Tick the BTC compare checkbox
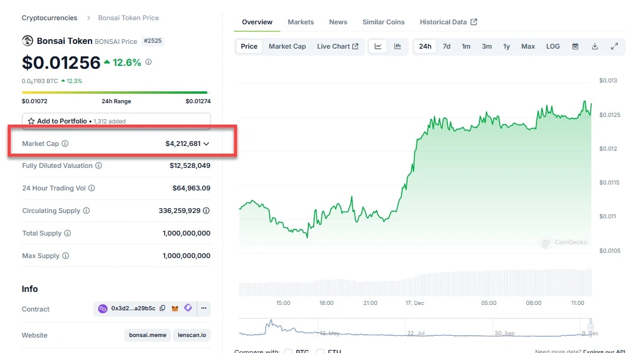The width and height of the screenshot is (644, 353). click(x=288, y=352)
